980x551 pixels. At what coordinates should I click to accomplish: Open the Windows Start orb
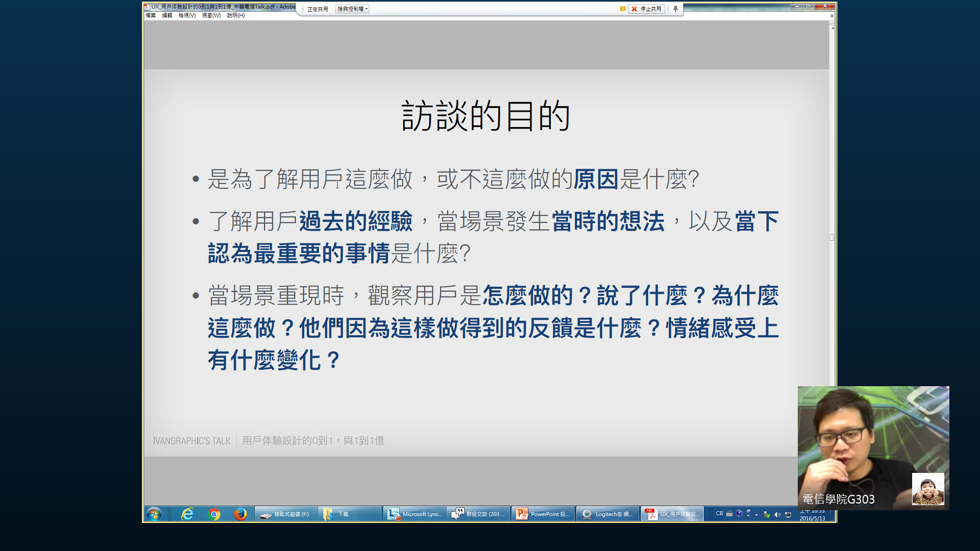tap(154, 514)
